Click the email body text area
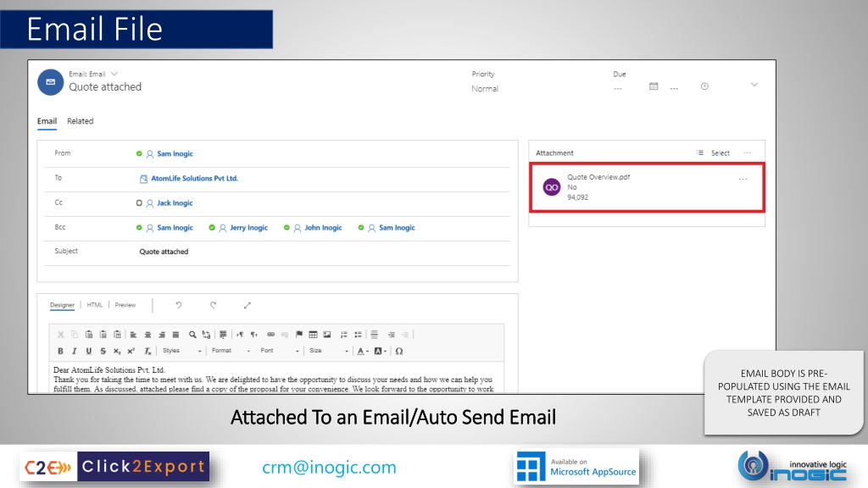 [276, 379]
